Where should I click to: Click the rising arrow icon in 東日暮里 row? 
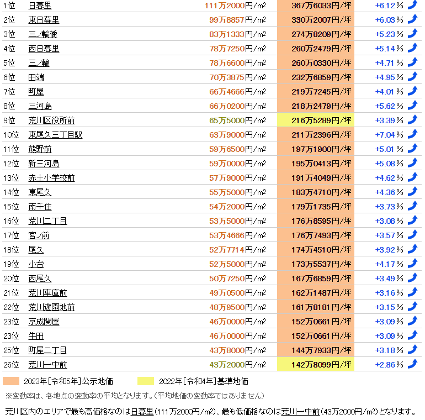tap(413, 19)
